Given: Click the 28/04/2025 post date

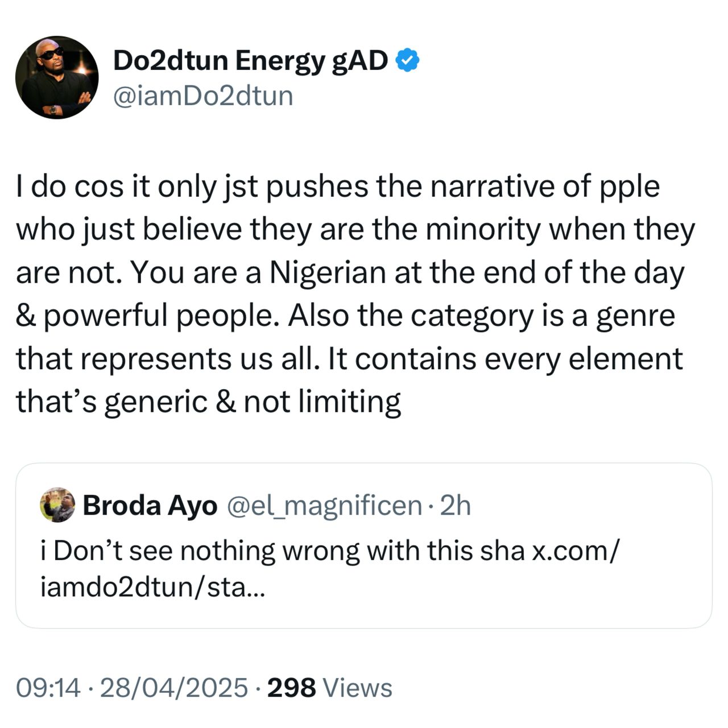Looking at the screenshot, I should pos(173,688).
